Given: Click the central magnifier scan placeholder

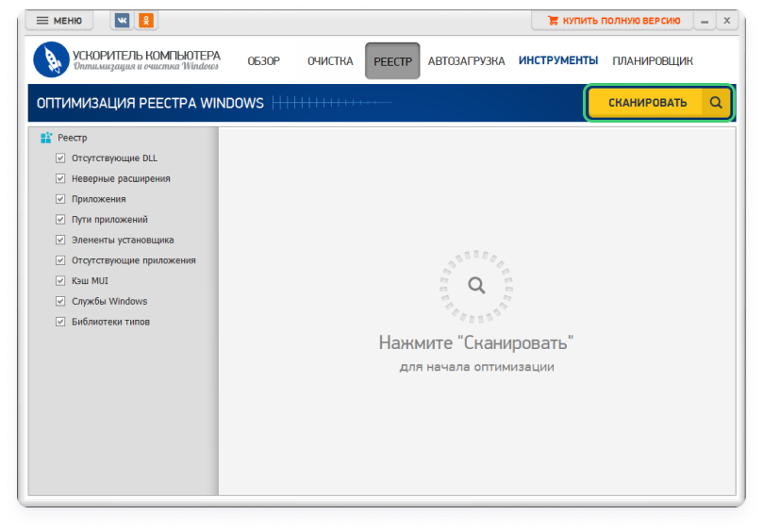Looking at the screenshot, I should click(x=476, y=286).
